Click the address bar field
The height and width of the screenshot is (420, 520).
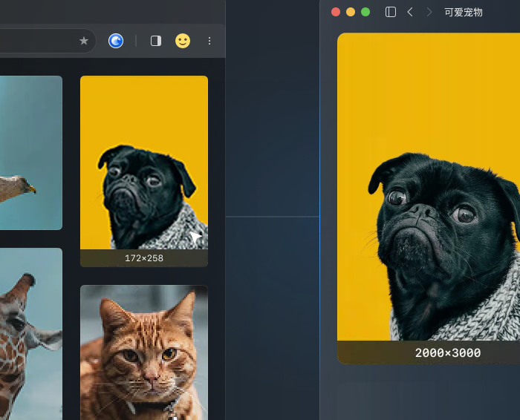[x=38, y=41]
